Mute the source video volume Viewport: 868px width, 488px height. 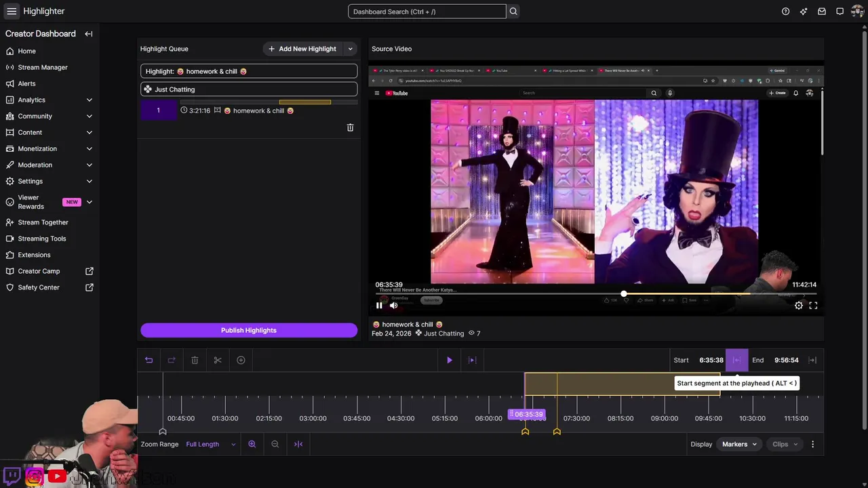[394, 306]
